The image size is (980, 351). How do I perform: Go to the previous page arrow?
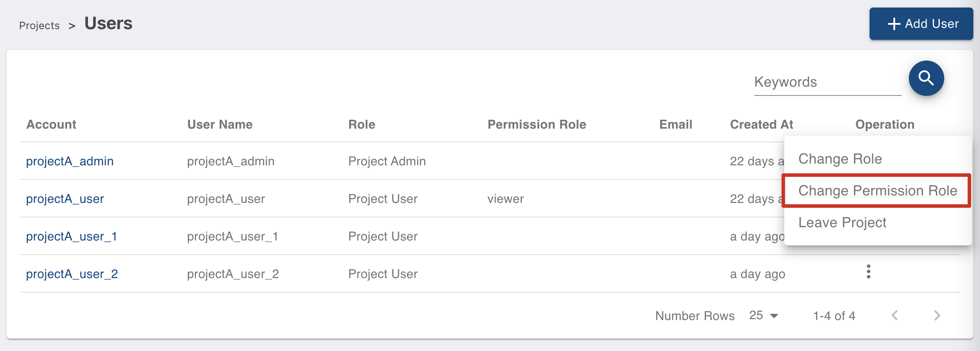point(895,315)
